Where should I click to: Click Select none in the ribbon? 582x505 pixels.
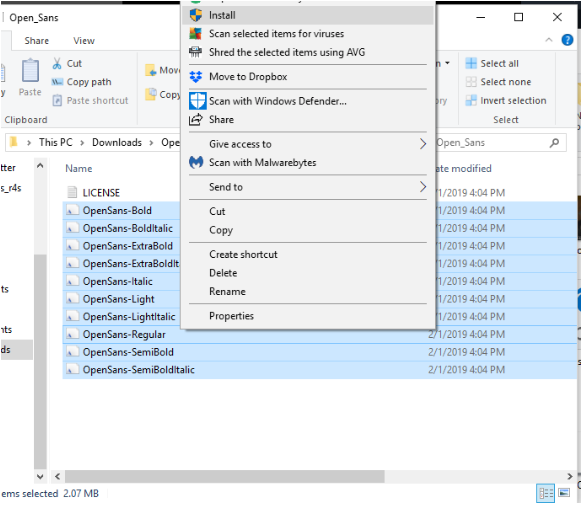tap(498, 82)
